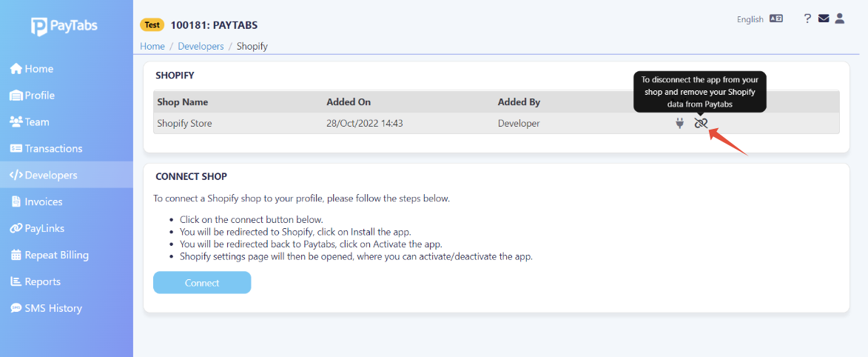
Task: Click the Added By column header
Action: (x=519, y=102)
